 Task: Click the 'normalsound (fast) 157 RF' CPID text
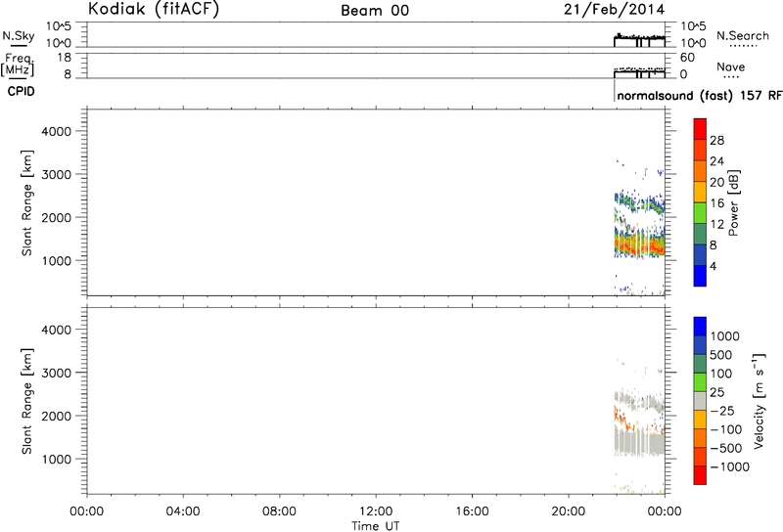[x=699, y=96]
